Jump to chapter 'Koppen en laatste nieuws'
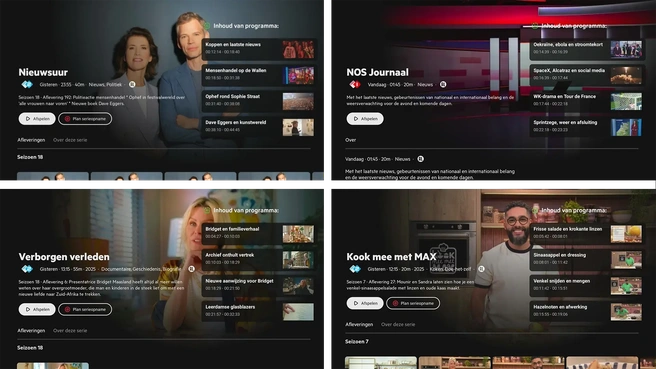 (x=259, y=49)
